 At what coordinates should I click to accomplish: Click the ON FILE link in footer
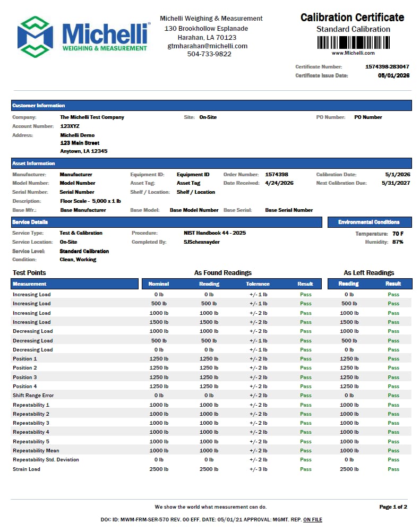click(312, 519)
